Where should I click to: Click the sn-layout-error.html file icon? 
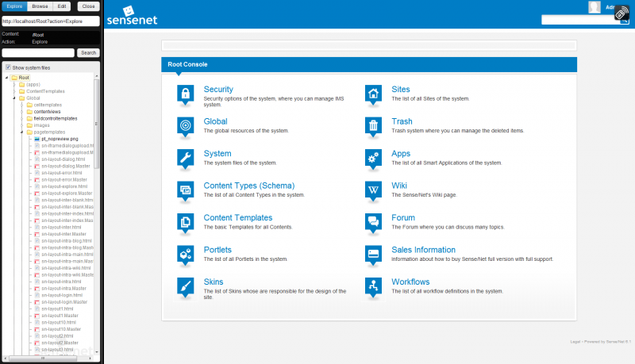[37, 173]
